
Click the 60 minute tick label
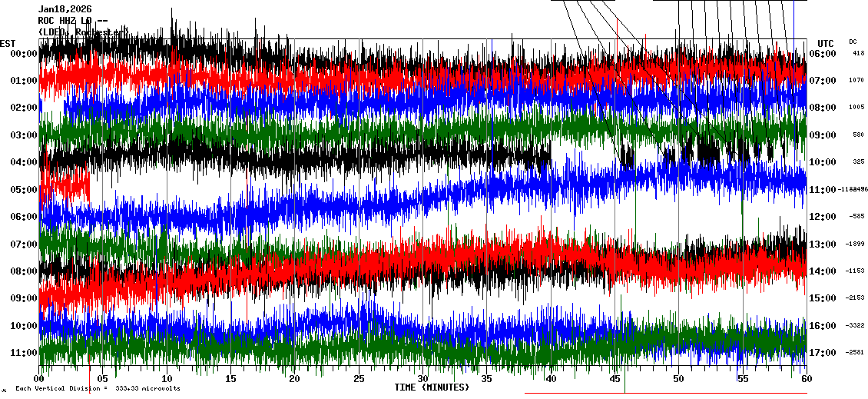(806, 379)
